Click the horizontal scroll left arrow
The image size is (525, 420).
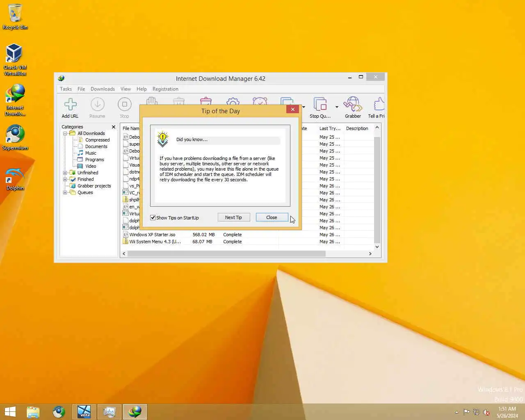[x=124, y=254]
